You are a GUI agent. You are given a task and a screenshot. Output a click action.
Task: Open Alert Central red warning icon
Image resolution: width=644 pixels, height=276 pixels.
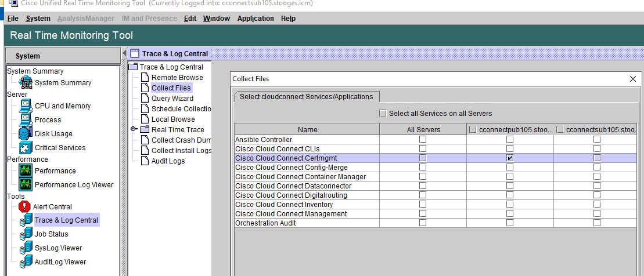coord(25,206)
